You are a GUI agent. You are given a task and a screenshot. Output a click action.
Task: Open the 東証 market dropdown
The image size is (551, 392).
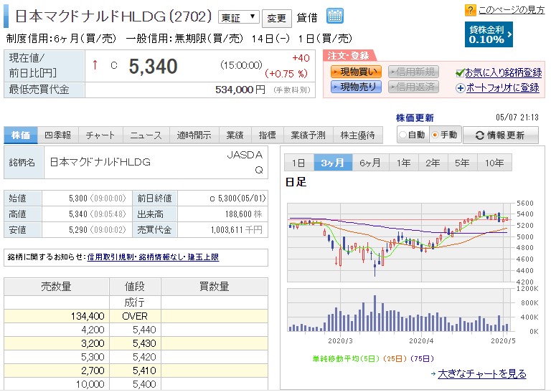(239, 17)
